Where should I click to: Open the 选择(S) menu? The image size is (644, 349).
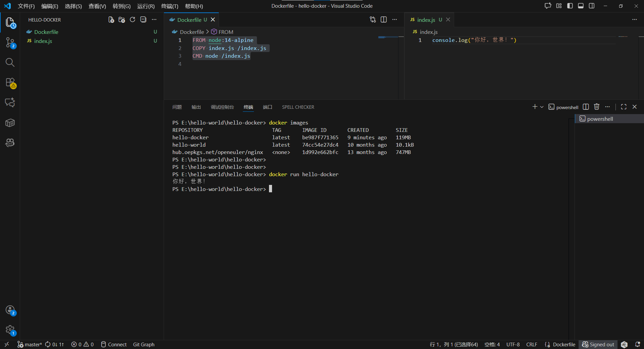pyautogui.click(x=73, y=6)
